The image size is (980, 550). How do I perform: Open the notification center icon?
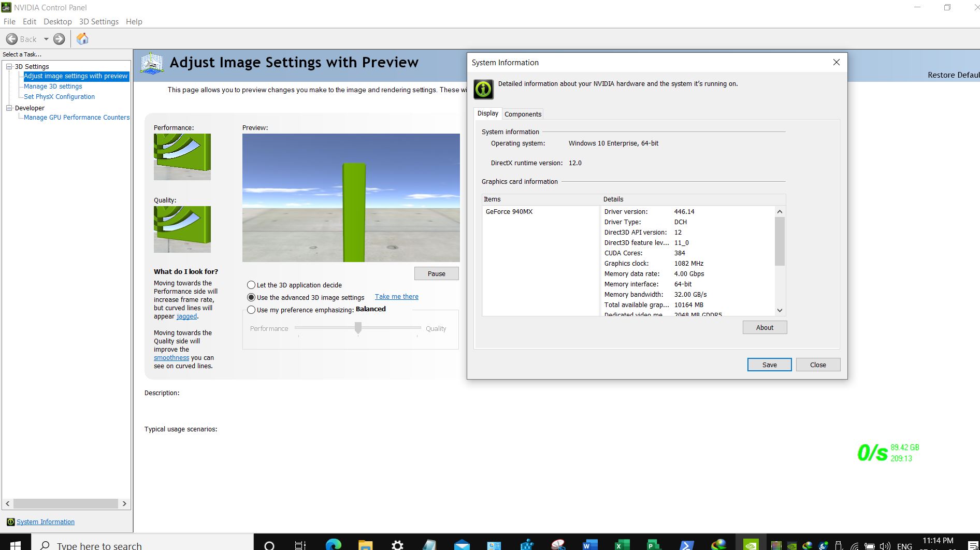(x=973, y=545)
